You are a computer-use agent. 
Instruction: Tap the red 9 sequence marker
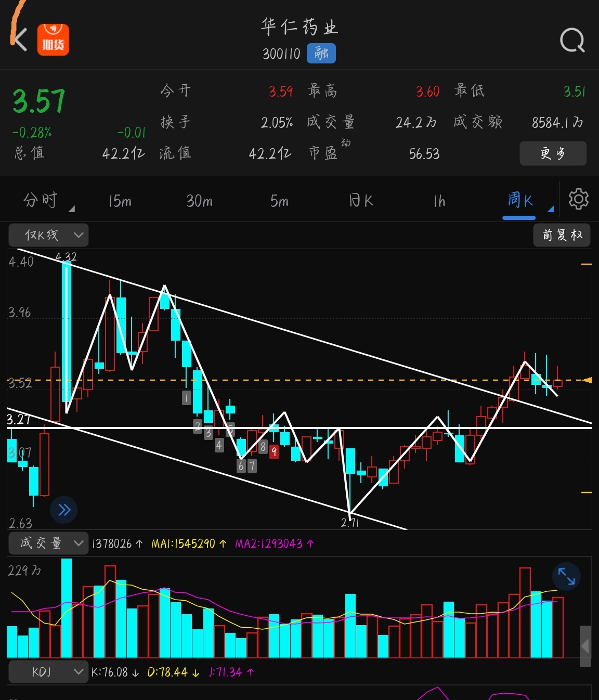274,451
